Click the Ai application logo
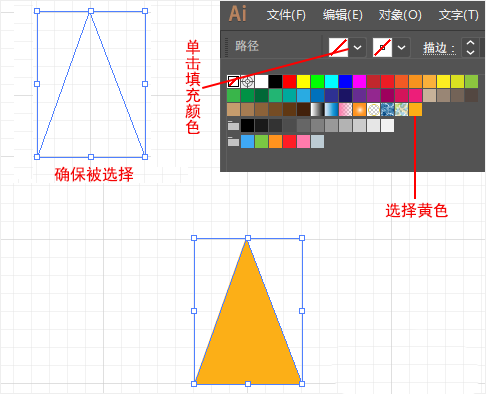 click(238, 14)
